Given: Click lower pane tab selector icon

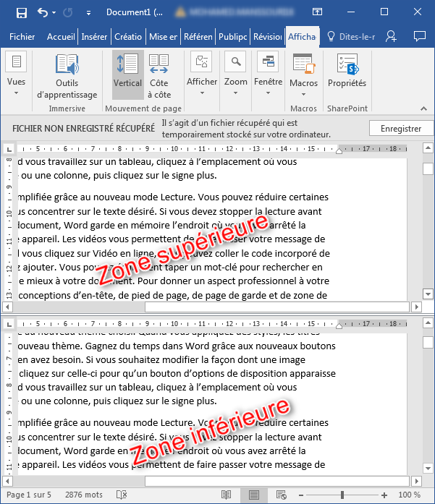Looking at the screenshot, I should click(x=9, y=325).
